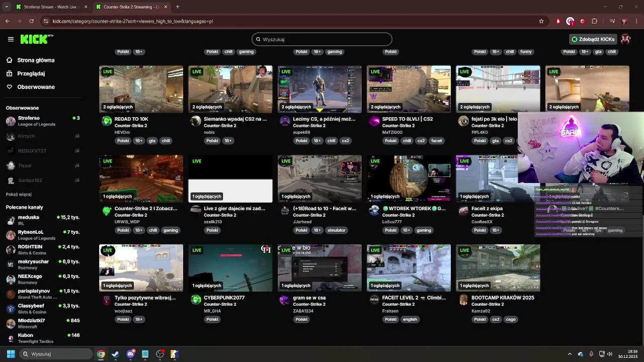Viewport: 644px width, 362px height.
Task: Open BOOTCAMP KRAKÓW 2025 stream thumbnail
Action: click(498, 268)
